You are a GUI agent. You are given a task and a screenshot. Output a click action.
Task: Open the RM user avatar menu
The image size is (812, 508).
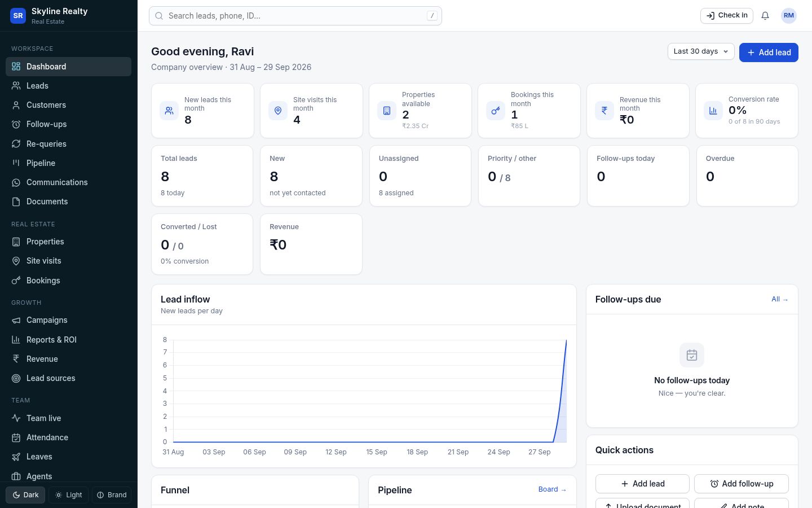[x=789, y=16]
